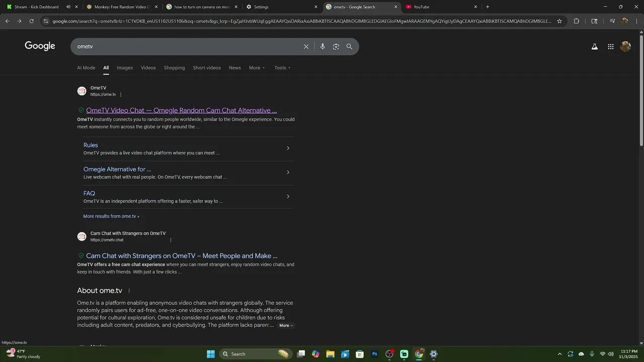Go to Google home via logo

[x=40, y=46]
